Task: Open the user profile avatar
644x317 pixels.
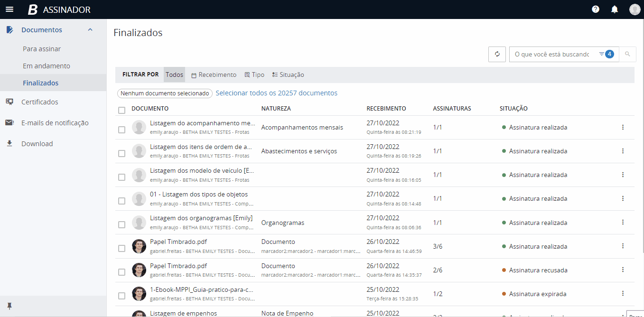Action: 635,9
